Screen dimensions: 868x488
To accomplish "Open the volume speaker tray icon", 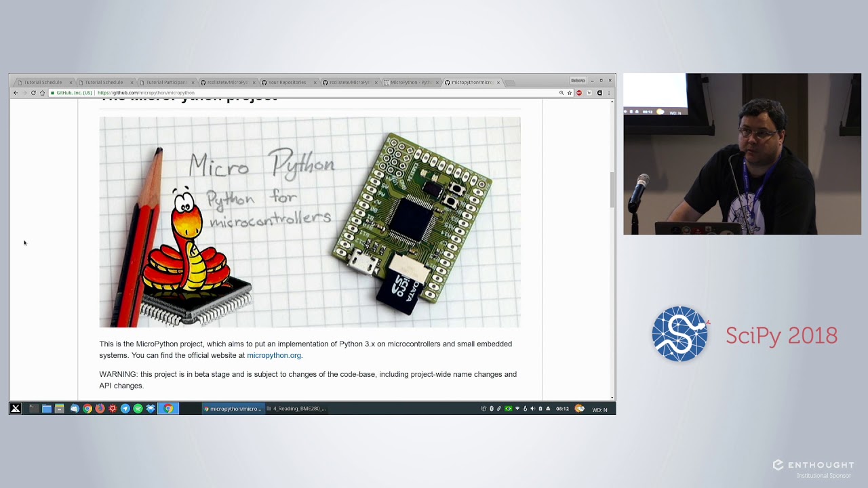I will [532, 409].
